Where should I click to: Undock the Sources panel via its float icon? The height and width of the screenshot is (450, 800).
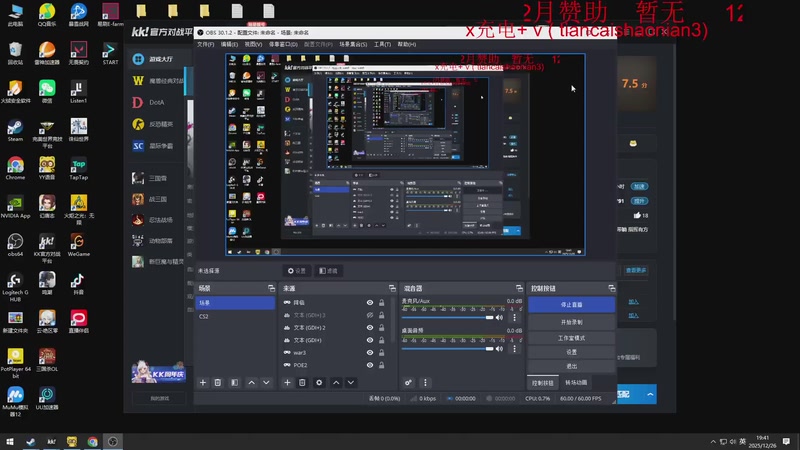tap(392, 288)
